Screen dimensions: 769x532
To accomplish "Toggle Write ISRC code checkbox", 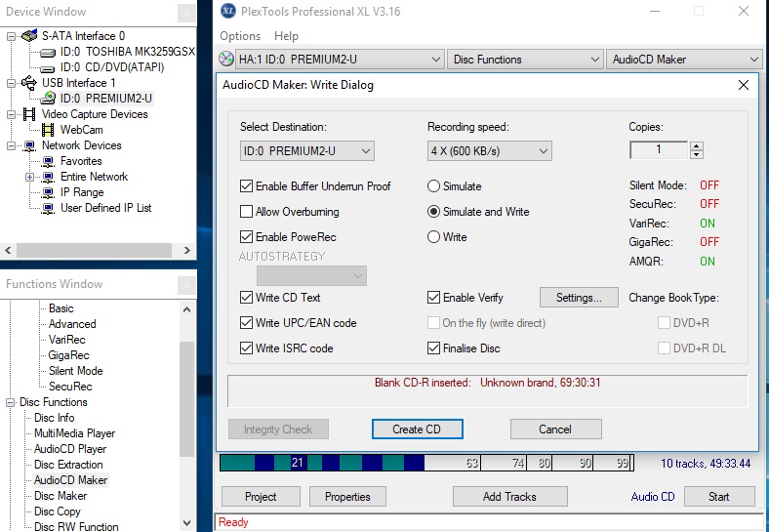I will 246,348.
